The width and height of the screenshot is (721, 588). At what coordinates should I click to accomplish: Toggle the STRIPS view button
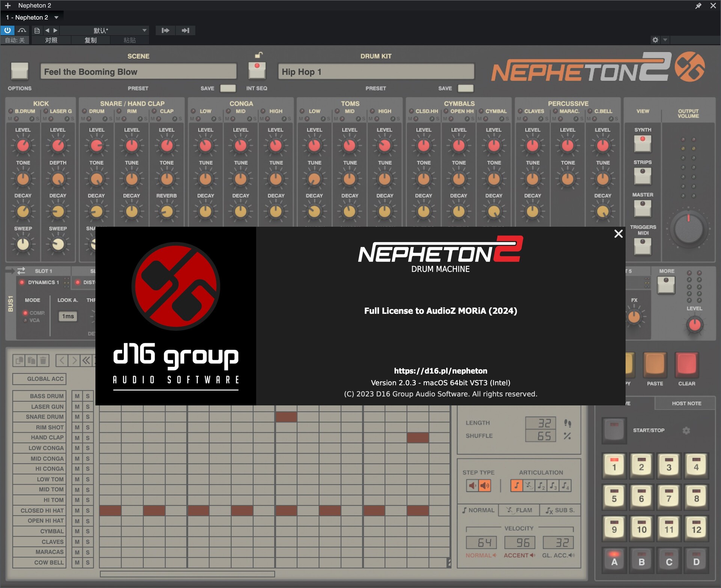coord(643,176)
